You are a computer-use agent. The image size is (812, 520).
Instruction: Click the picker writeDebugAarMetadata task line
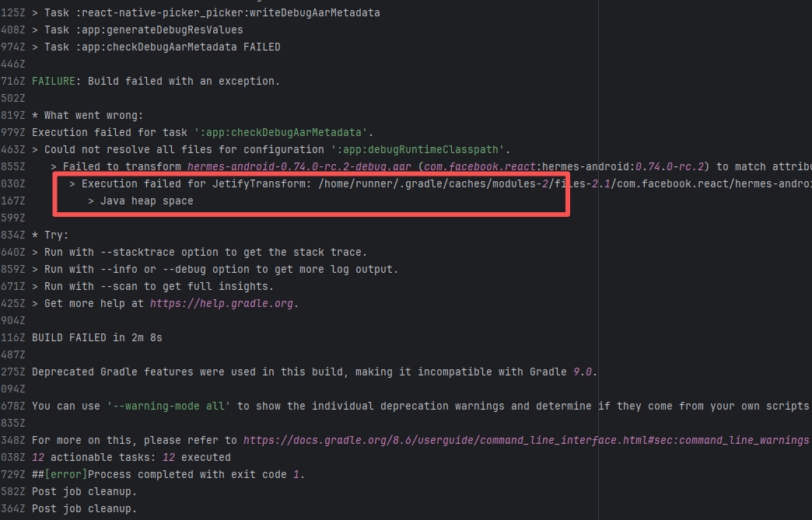tap(212, 12)
